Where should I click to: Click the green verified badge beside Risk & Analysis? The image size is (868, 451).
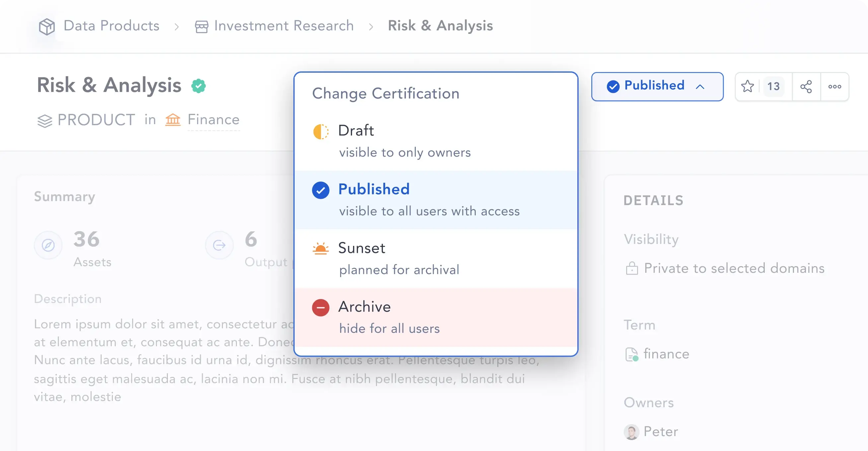coord(198,86)
